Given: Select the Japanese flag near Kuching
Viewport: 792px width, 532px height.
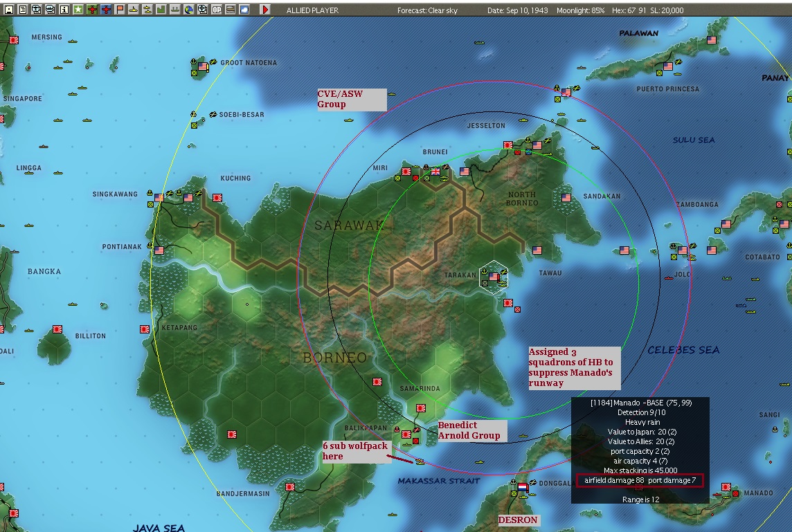Looking at the screenshot, I should [217, 197].
